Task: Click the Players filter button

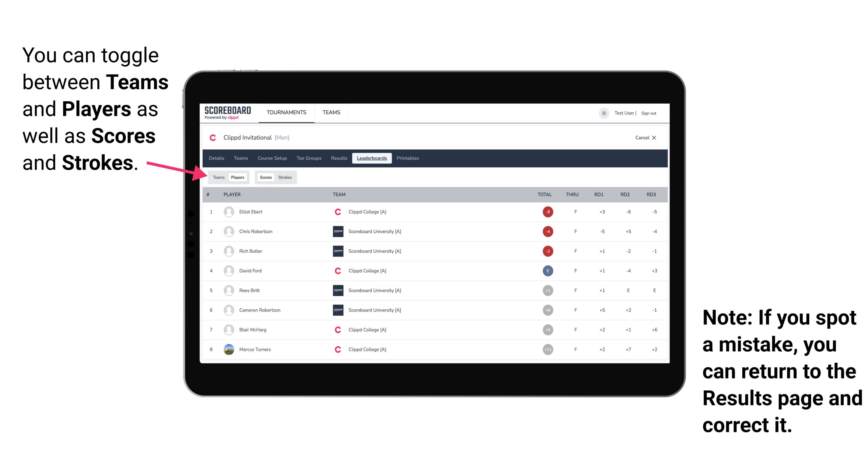Action: [x=237, y=177]
